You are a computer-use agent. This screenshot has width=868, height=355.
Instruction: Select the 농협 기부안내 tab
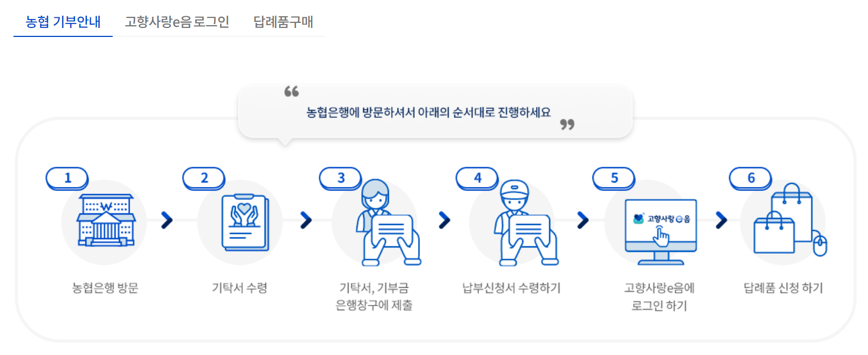coord(63,22)
